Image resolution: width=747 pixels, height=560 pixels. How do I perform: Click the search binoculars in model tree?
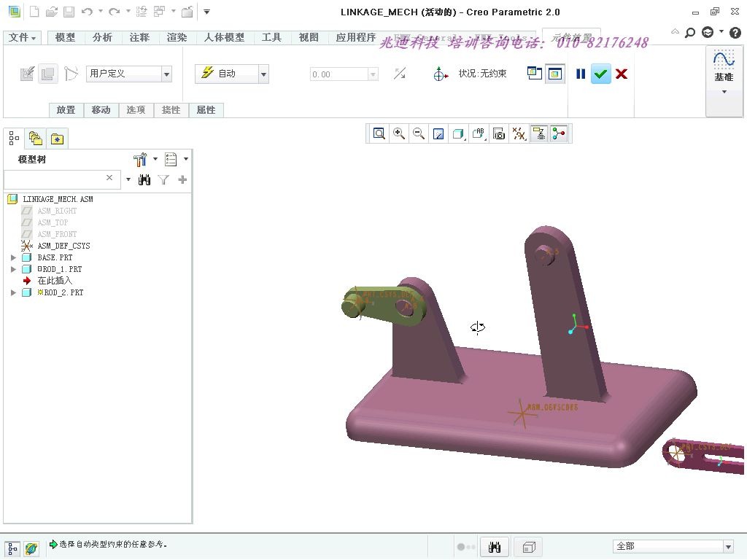coord(144,179)
